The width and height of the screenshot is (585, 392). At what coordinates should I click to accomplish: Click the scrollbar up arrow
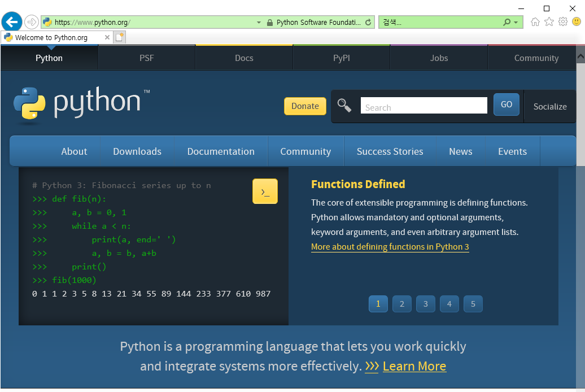pos(580,56)
